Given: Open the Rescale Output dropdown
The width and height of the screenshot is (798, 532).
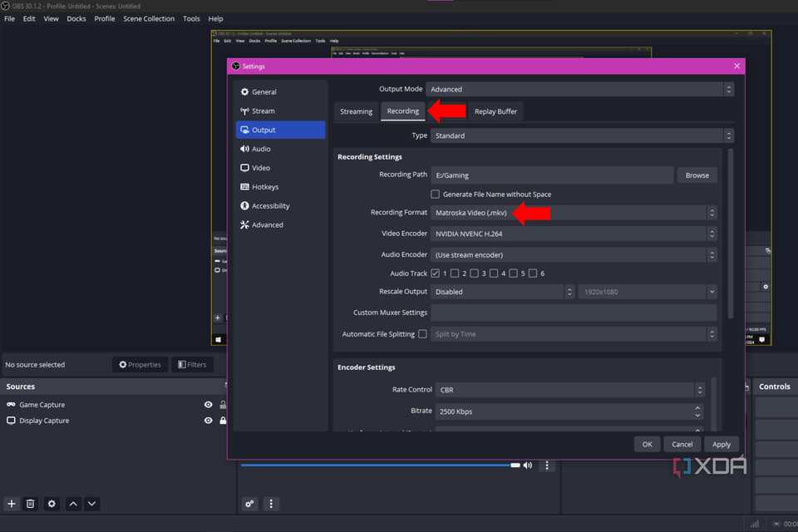Looking at the screenshot, I should pos(503,292).
